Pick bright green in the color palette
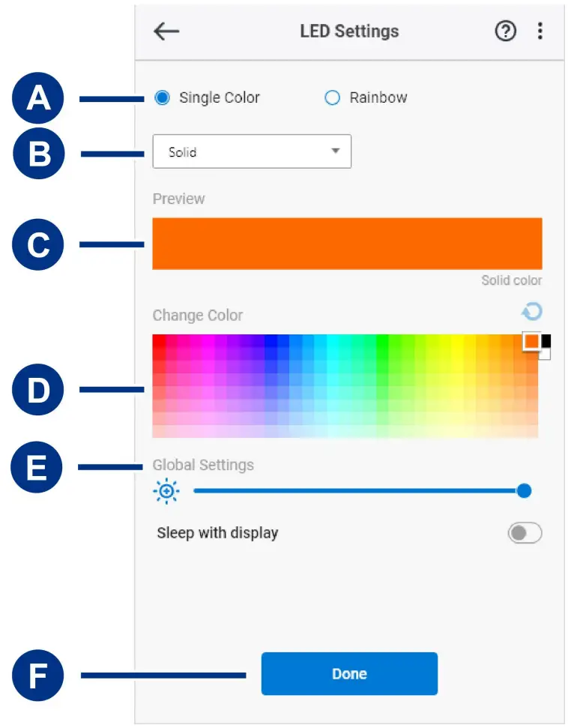This screenshot has height=728, width=568. 383,341
